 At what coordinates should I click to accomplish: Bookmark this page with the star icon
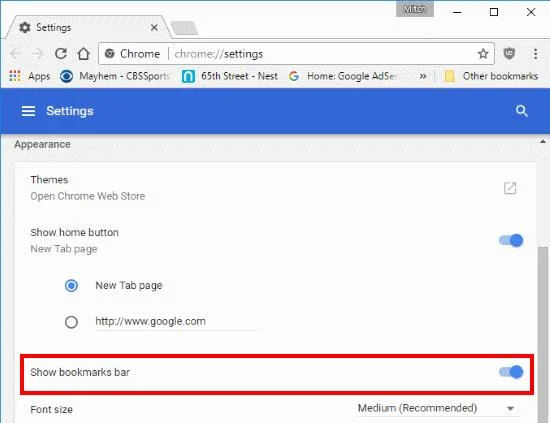pos(483,54)
